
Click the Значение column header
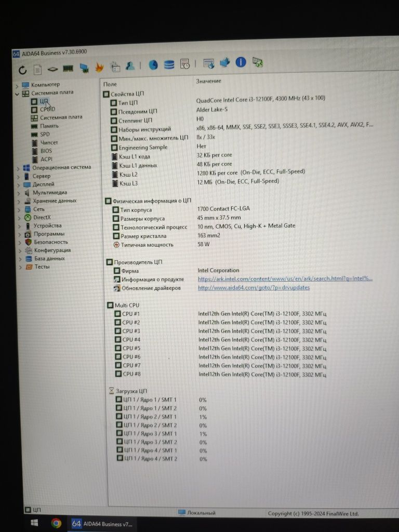209,81
